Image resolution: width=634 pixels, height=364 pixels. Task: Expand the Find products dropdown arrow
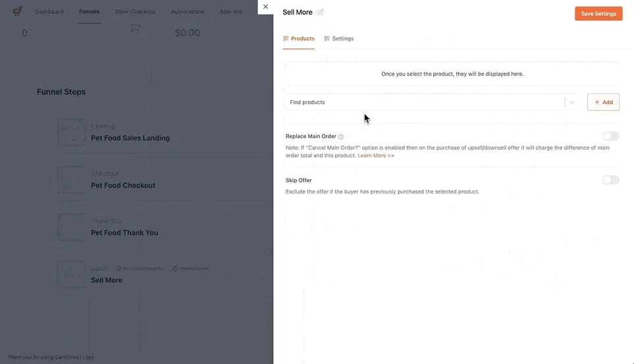click(x=572, y=102)
